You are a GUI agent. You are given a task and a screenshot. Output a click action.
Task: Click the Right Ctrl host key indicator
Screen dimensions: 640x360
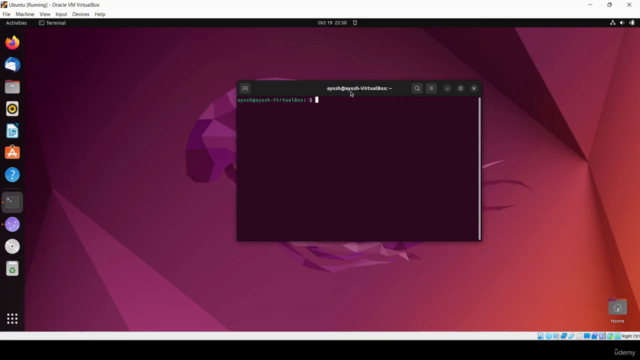[631, 336]
